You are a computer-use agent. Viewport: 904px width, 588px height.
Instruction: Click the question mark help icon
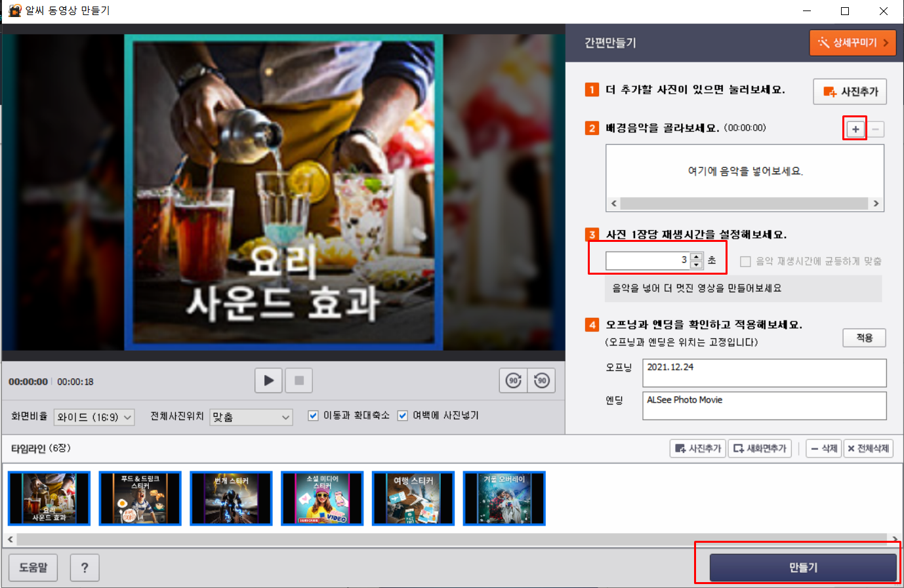coord(85,568)
